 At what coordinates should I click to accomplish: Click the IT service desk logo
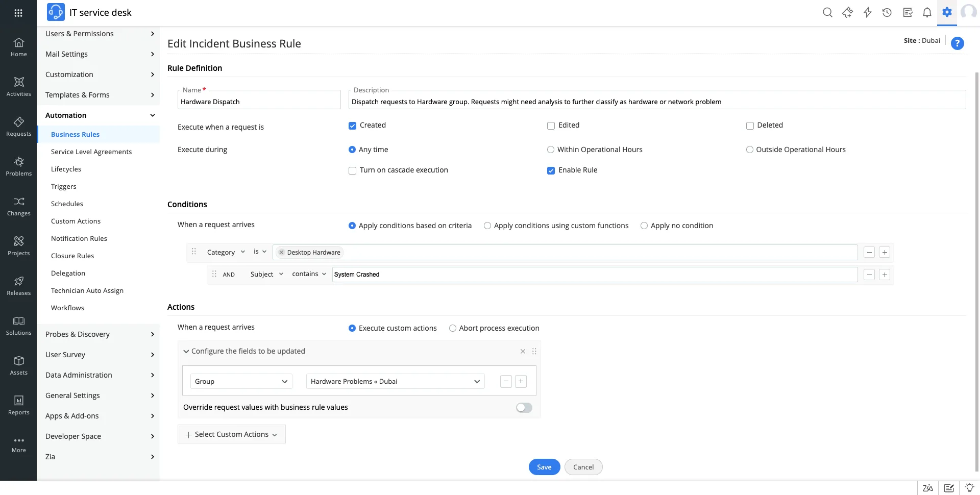pos(56,12)
